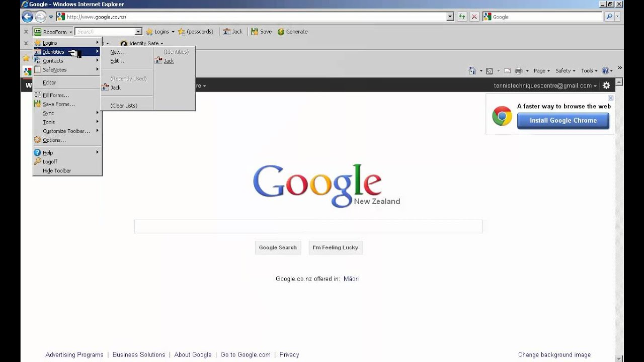Close the RoboForm toolbar with its X

click(26, 32)
